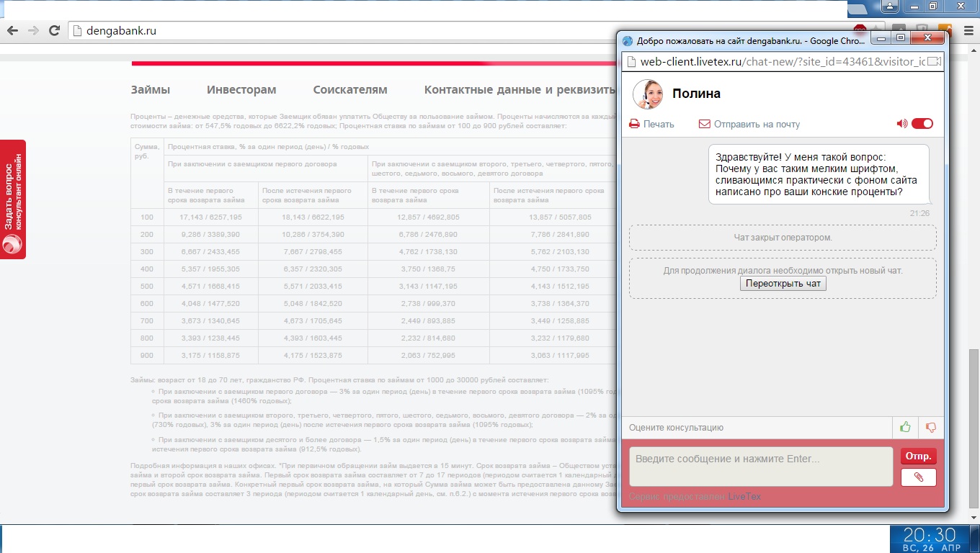
Task: Click the Chrome user profile button
Action: (x=890, y=6)
